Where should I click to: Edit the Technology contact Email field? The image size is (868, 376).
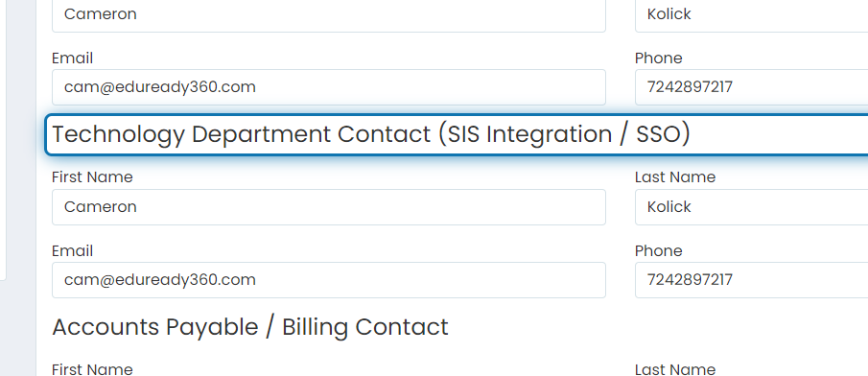329,280
